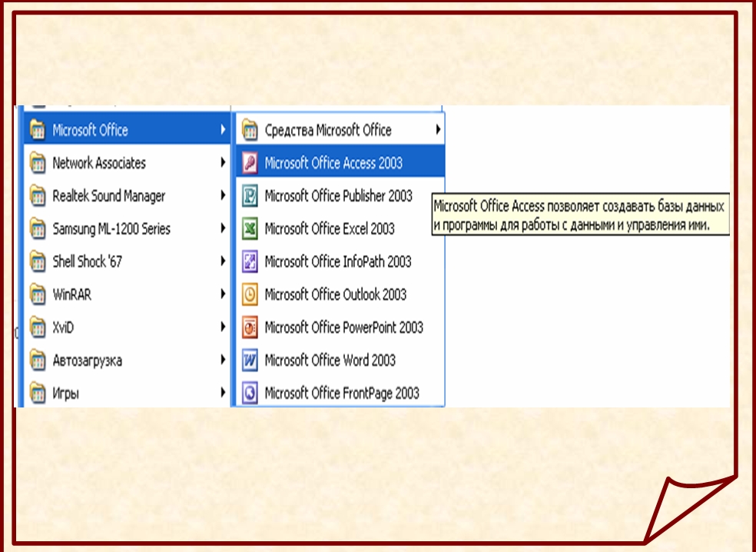Click the Автозагрузка folder icon
This screenshot has height=552, width=756.
[x=38, y=360]
